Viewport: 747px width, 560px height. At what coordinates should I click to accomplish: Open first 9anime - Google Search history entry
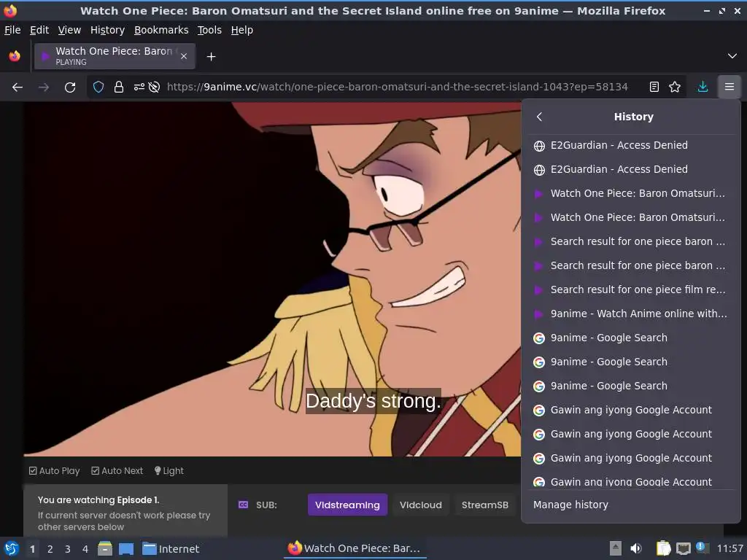pyautogui.click(x=631, y=338)
